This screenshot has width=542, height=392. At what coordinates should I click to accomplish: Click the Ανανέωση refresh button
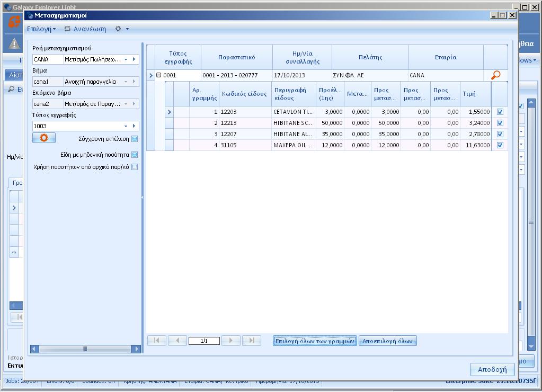[85, 29]
